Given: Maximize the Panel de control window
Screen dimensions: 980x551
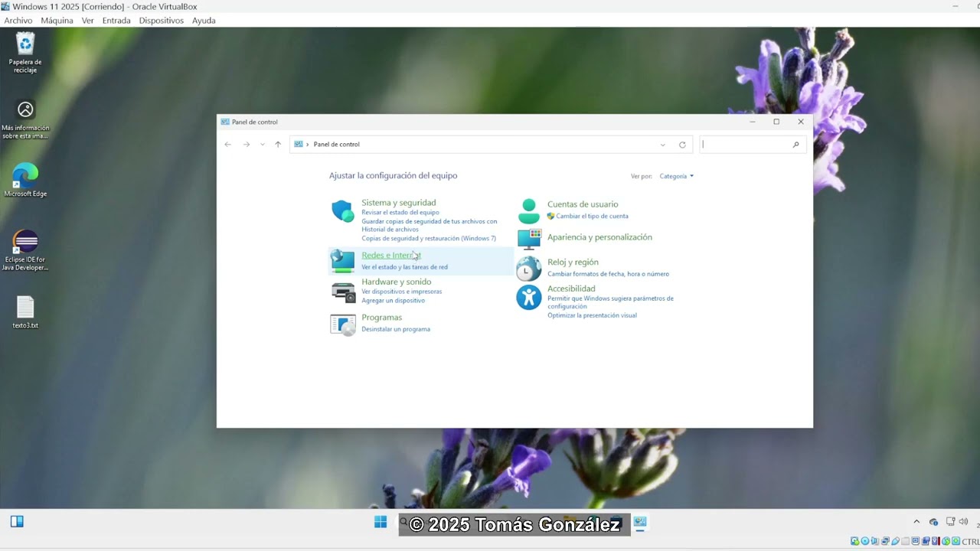Looking at the screenshot, I should point(776,122).
